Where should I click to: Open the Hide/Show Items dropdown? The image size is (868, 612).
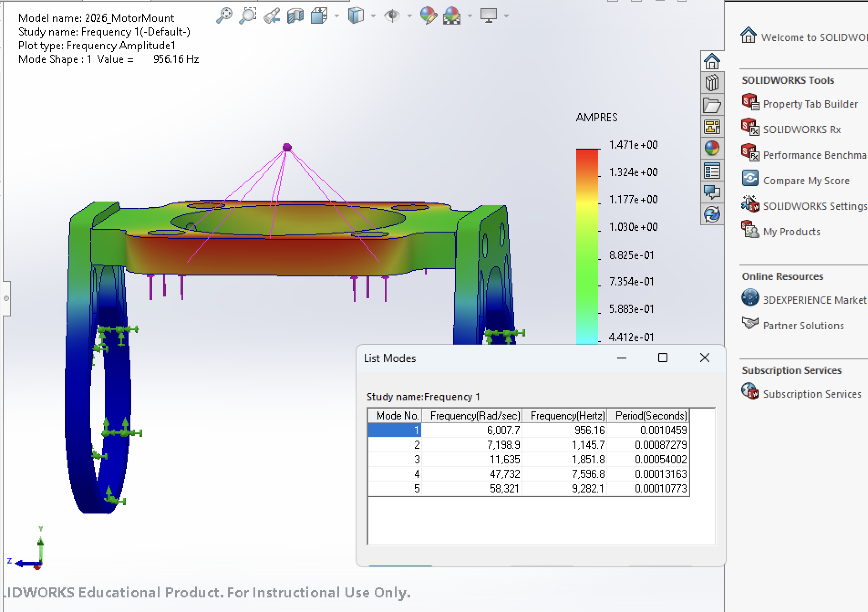409,16
